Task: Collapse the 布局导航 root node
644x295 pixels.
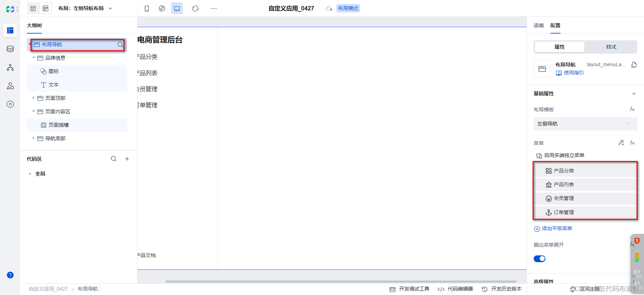Action: [x=30, y=44]
